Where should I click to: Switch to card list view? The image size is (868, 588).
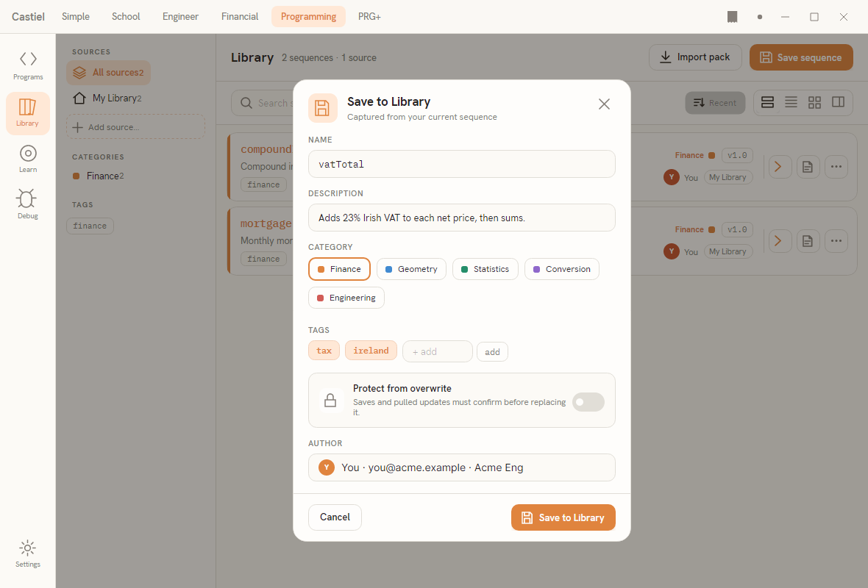tap(767, 102)
